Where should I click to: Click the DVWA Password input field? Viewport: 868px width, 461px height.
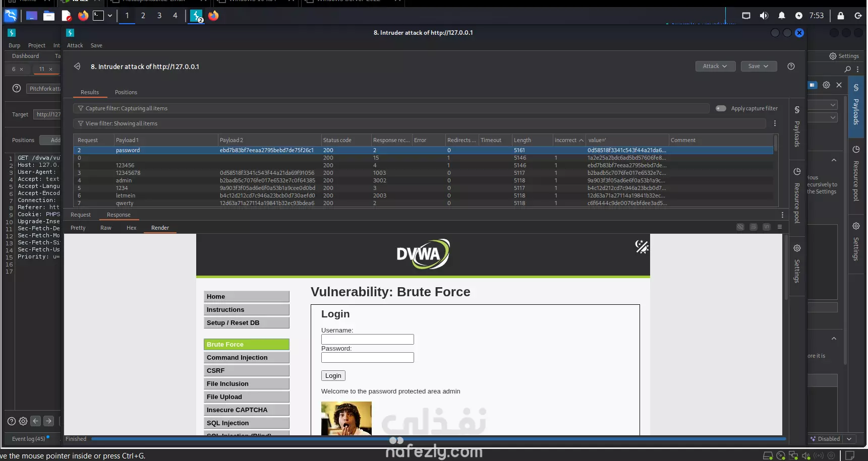(x=367, y=357)
